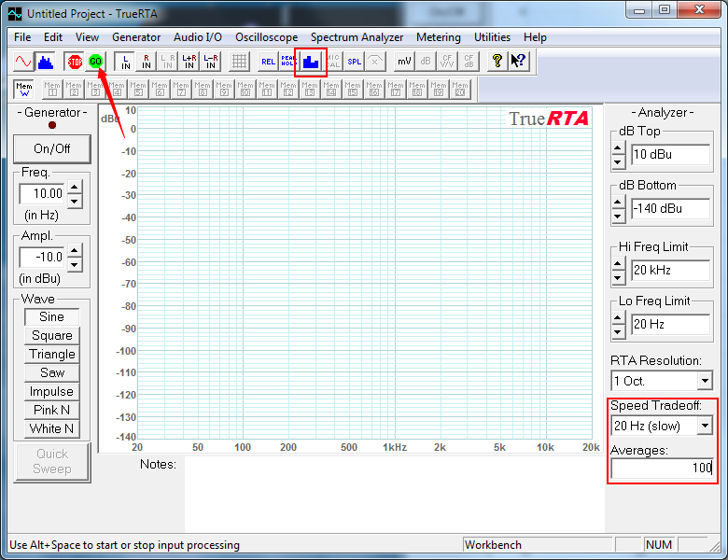Viewport: 728px width, 560px height.
Task: Select L+R input mode icon
Action: pyautogui.click(x=189, y=62)
